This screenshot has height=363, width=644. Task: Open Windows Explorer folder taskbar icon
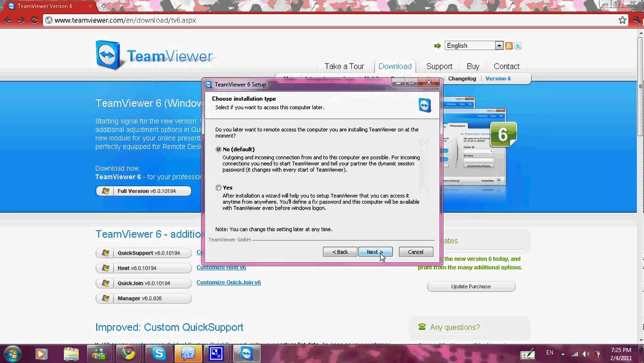pyautogui.click(x=71, y=353)
